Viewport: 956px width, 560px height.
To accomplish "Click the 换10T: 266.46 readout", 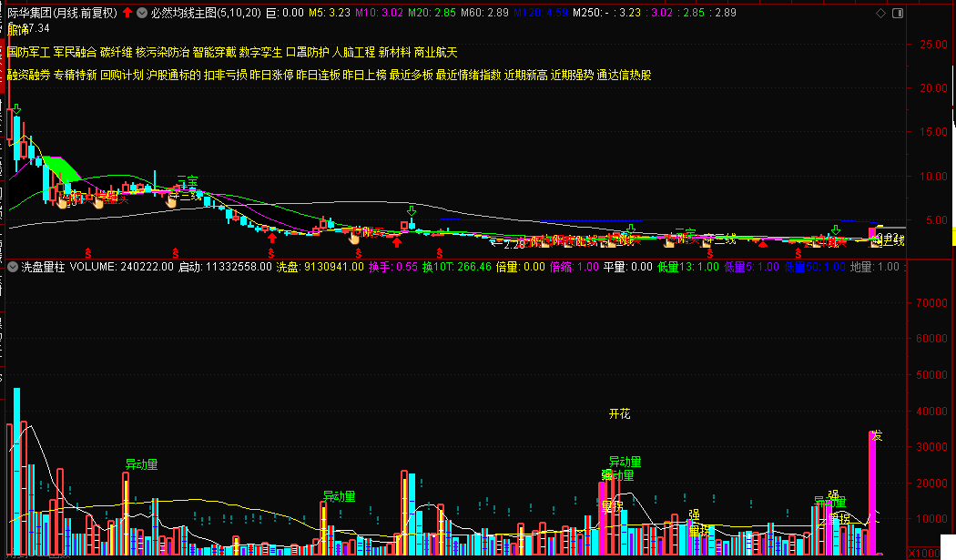I will click(457, 267).
